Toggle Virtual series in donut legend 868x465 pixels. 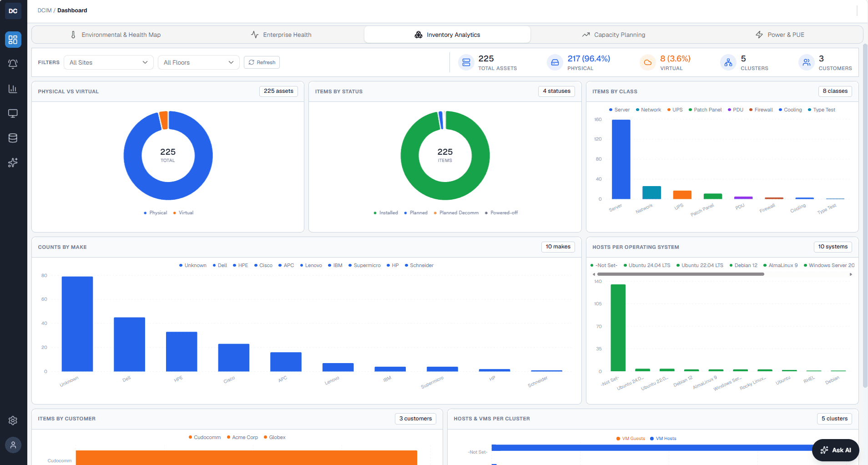183,213
